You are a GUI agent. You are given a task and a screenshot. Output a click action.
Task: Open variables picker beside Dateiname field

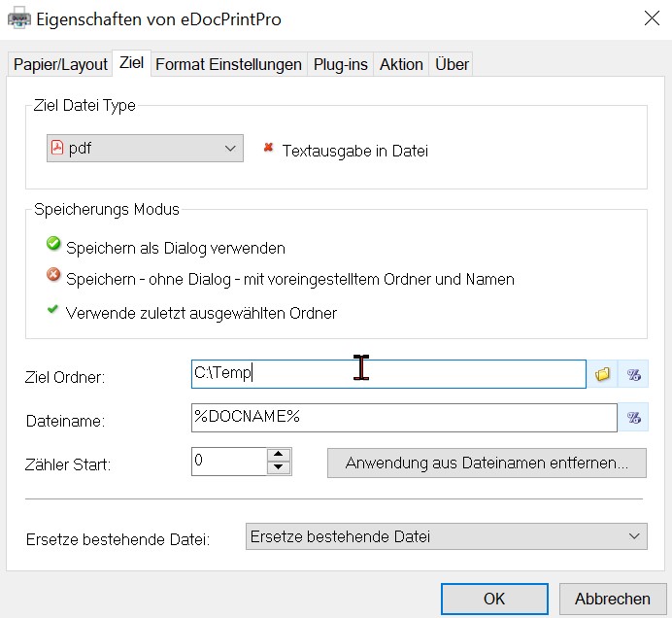633,417
